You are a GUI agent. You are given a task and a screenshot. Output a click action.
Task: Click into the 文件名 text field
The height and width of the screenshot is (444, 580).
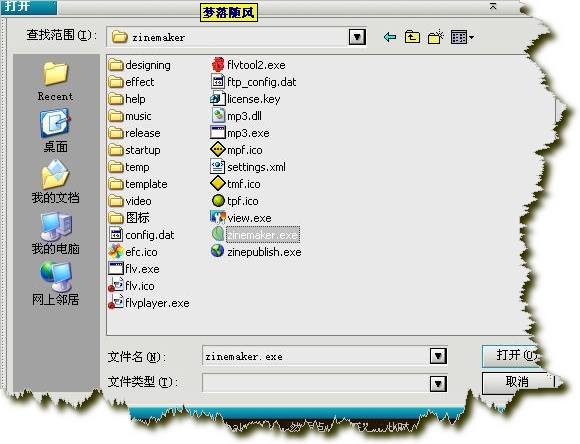pos(316,356)
